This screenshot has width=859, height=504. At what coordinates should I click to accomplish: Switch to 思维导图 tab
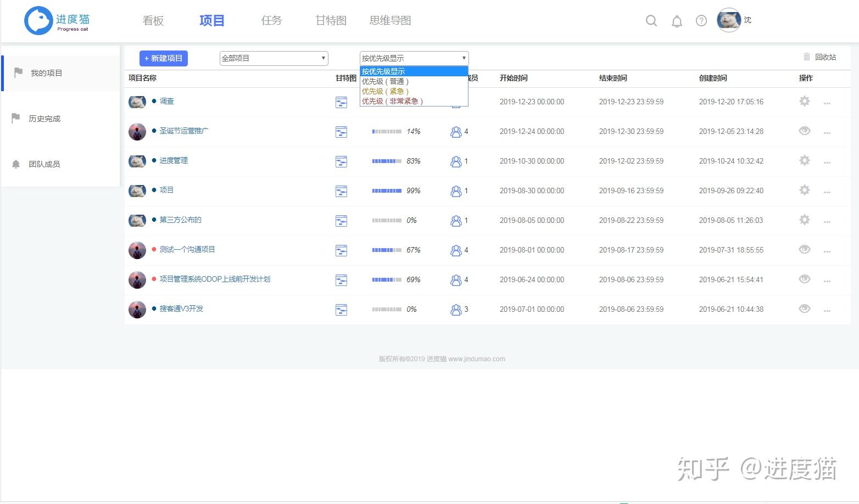pos(391,21)
